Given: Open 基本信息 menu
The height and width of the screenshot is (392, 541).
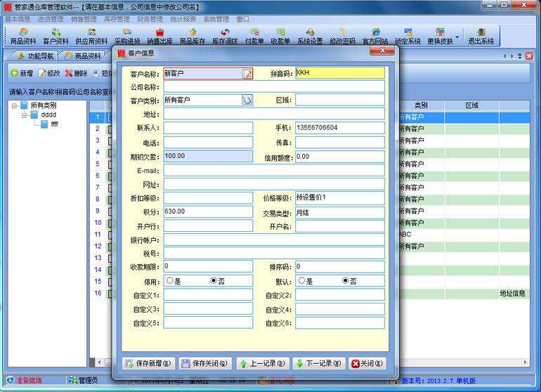Looking at the screenshot, I should click(18, 19).
